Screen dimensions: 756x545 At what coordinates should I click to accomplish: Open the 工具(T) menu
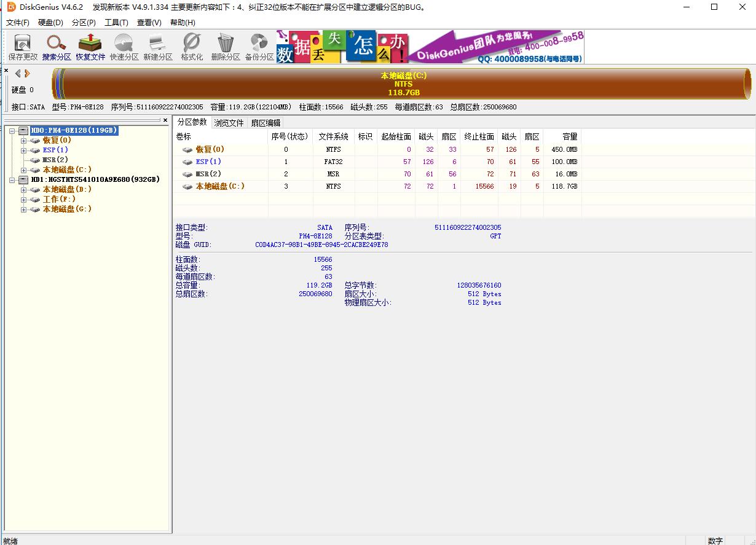click(x=116, y=23)
